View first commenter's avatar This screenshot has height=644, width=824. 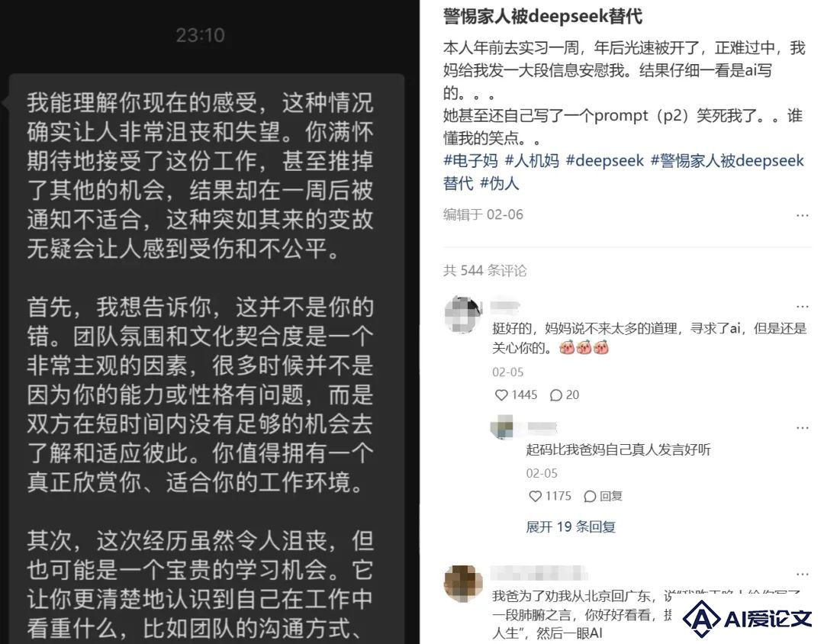[x=463, y=315]
